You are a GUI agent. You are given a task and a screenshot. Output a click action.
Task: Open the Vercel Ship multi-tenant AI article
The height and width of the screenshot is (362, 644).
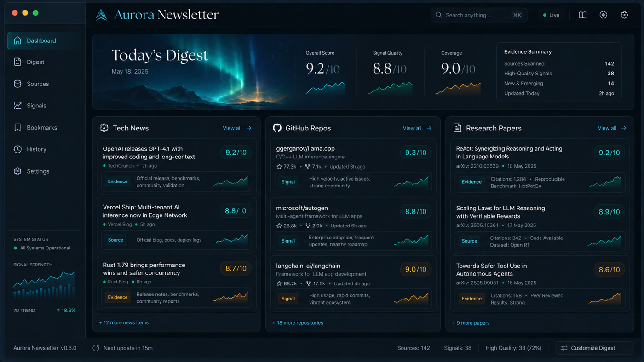pyautogui.click(x=145, y=211)
